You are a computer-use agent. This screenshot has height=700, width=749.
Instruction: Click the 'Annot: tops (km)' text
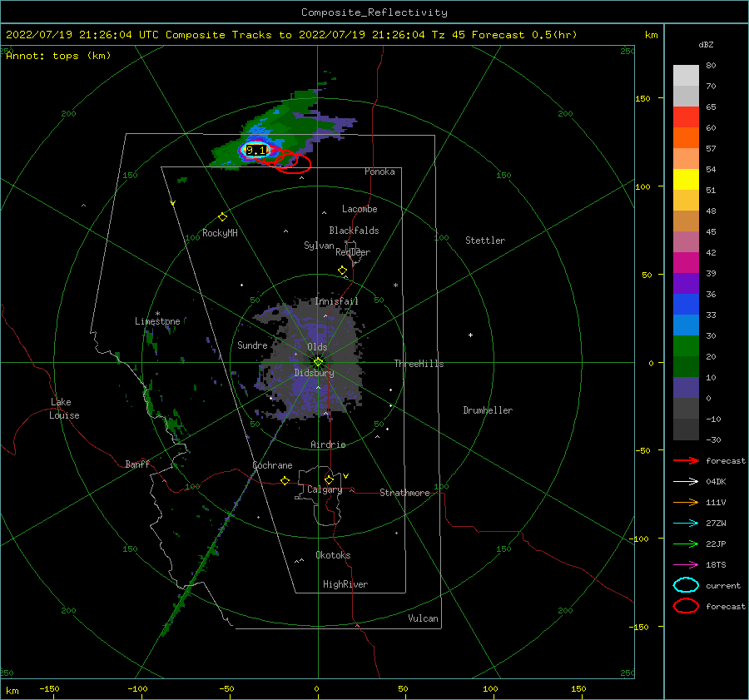click(58, 56)
